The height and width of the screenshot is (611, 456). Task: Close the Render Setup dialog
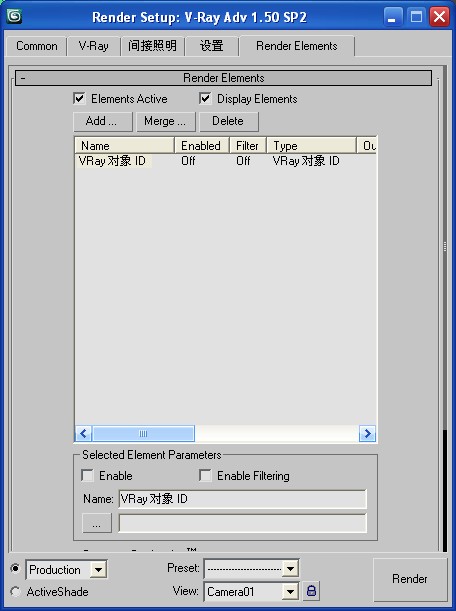click(439, 17)
